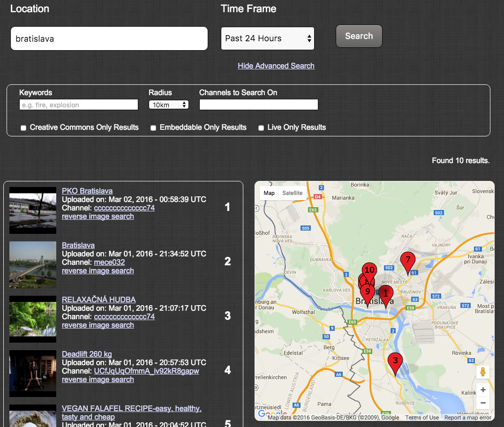Open map Terms of Use link
The image size is (504, 427).
[421, 417]
